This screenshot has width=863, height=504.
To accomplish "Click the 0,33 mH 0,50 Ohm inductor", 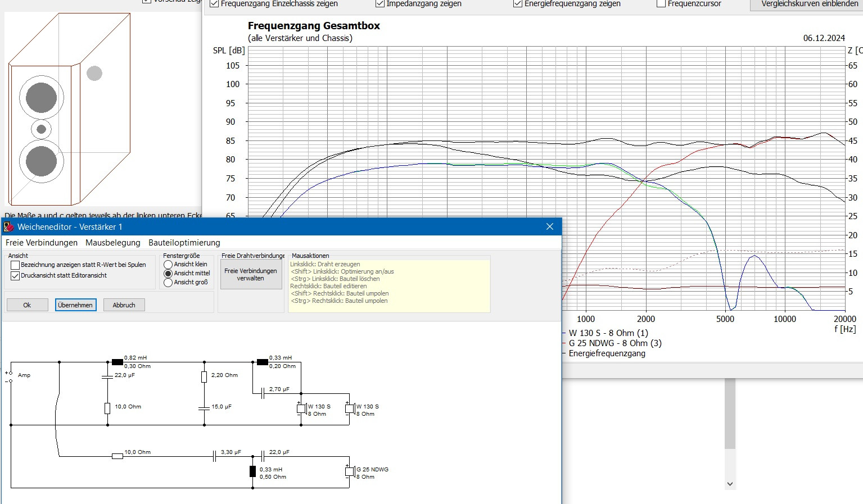I will (x=252, y=471).
